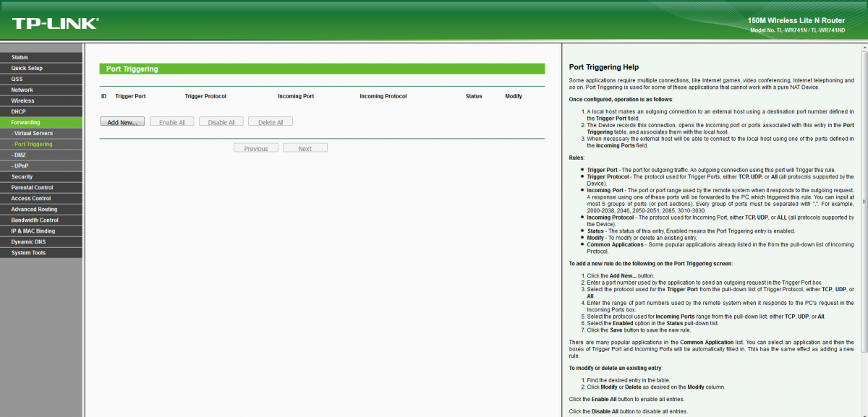Open the UPnP submenu item
868x417 pixels.
[x=41, y=165]
